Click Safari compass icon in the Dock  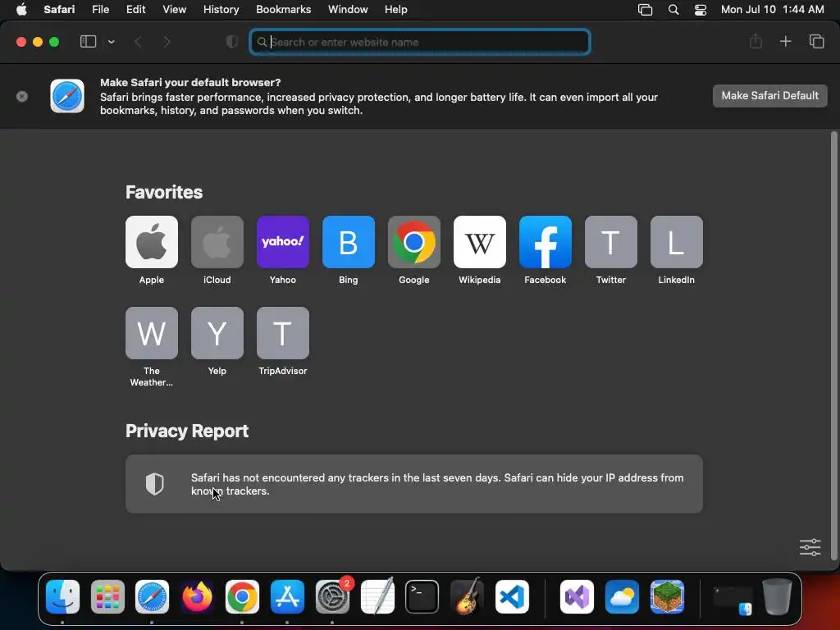[x=152, y=596]
